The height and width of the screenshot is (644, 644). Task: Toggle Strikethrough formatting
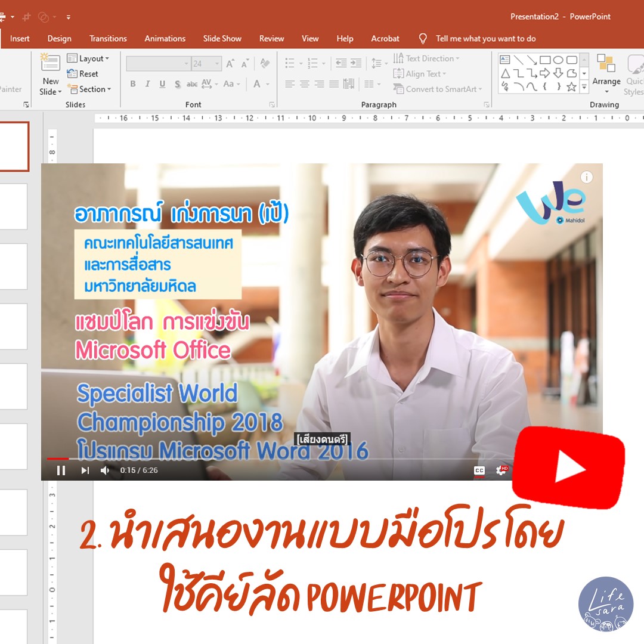coord(192,84)
